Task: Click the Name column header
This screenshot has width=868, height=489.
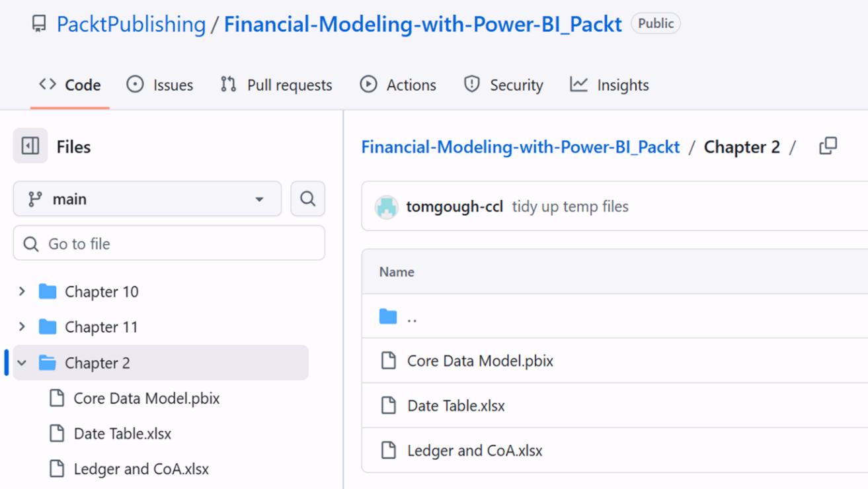Action: tap(397, 272)
